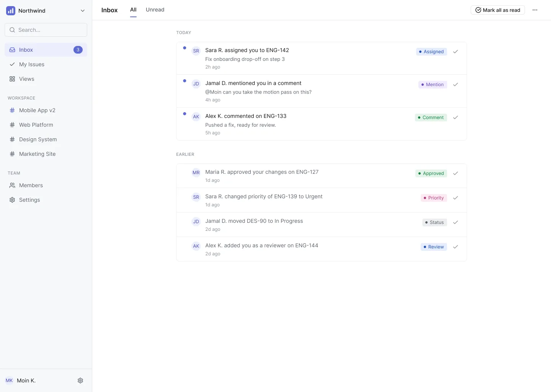
Task: Open Settings in the sidebar
Action: click(46, 200)
